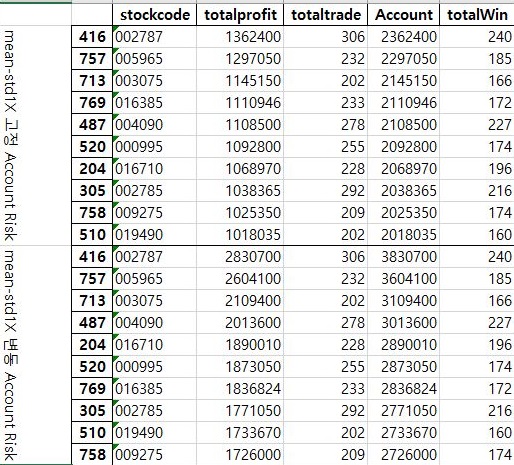
Task: Click the merged cell 'mean-std1X 변동 Account Risk'
Action: [x=36, y=355]
